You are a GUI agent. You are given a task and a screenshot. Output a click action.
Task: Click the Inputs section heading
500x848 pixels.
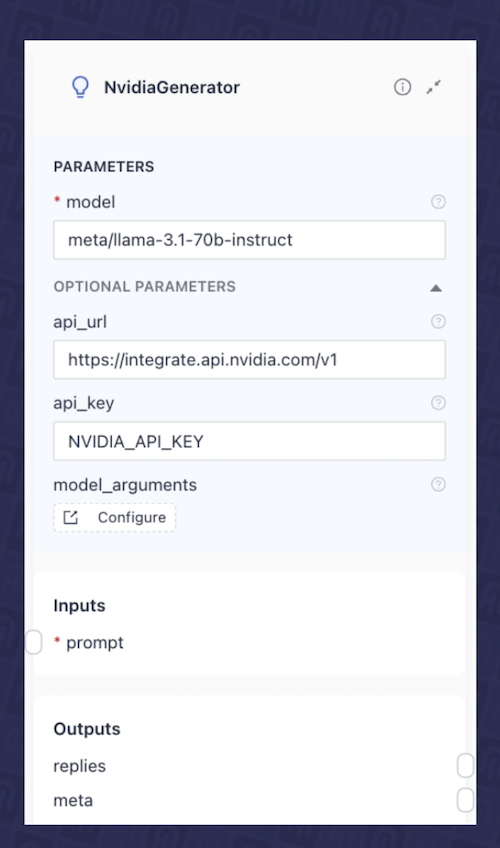coord(79,606)
